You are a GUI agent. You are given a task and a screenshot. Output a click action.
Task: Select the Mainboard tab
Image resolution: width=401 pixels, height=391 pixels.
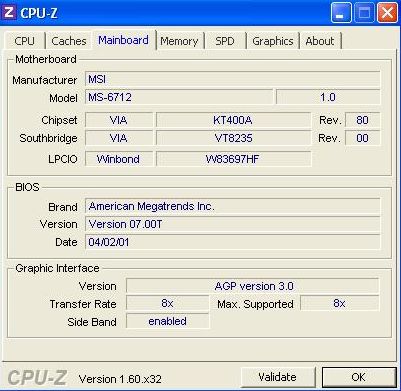point(124,40)
